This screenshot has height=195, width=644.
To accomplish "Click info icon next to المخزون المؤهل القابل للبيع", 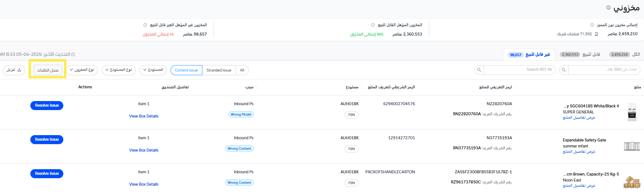I will click(373, 25).
